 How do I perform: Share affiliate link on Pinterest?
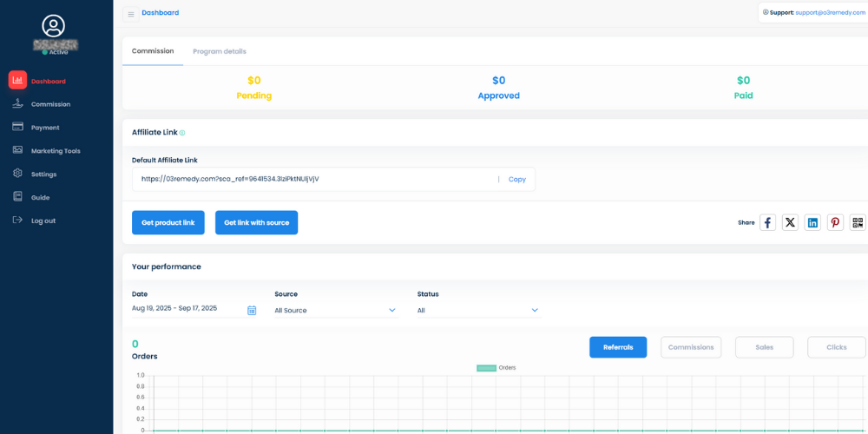835,223
